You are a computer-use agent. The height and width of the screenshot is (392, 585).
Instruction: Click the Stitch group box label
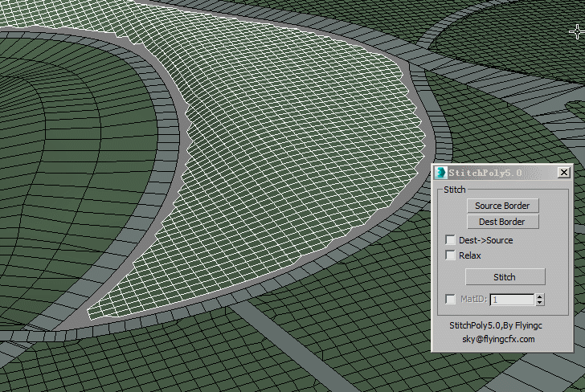click(454, 190)
